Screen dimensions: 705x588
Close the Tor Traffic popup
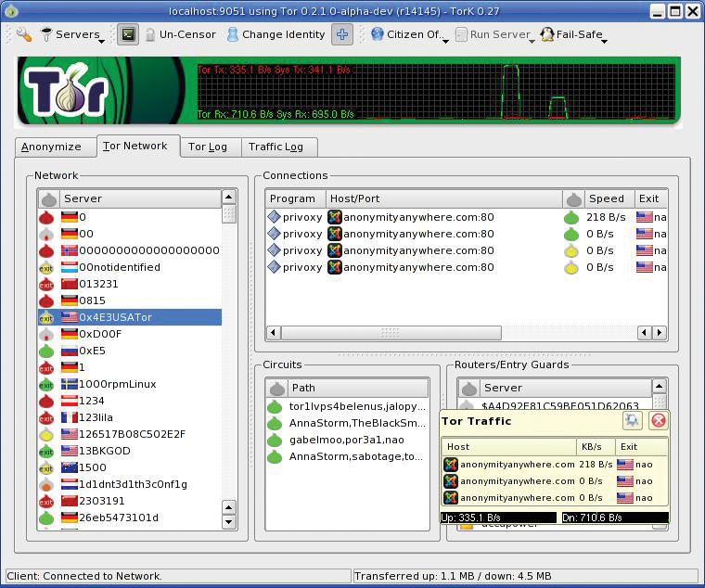click(659, 421)
